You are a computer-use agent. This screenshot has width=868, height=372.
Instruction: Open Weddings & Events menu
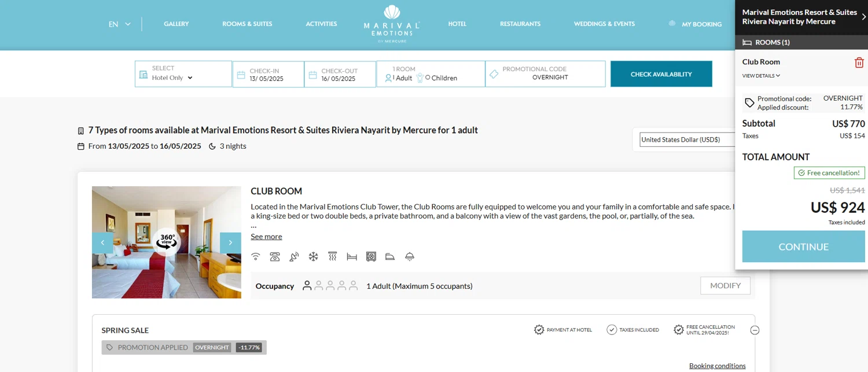coord(604,24)
